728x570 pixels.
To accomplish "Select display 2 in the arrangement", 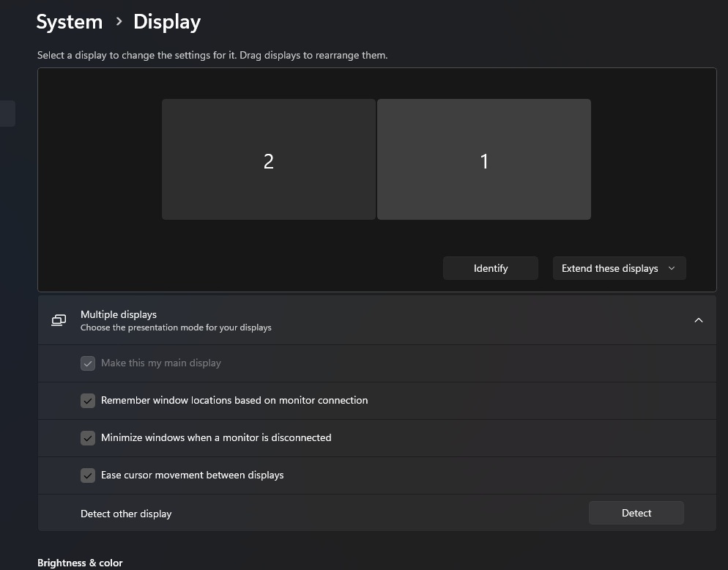I will (x=268, y=159).
